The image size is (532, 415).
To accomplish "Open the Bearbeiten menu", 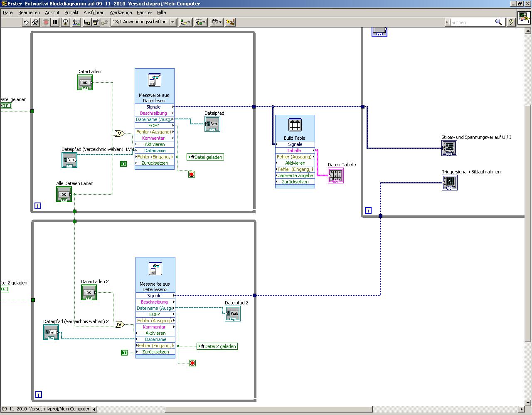I will click(29, 12).
